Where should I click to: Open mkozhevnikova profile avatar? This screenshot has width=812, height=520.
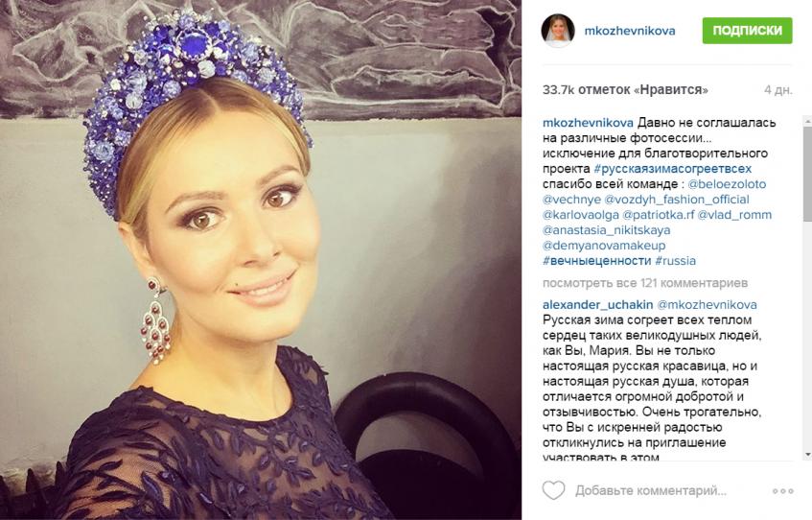click(558, 31)
